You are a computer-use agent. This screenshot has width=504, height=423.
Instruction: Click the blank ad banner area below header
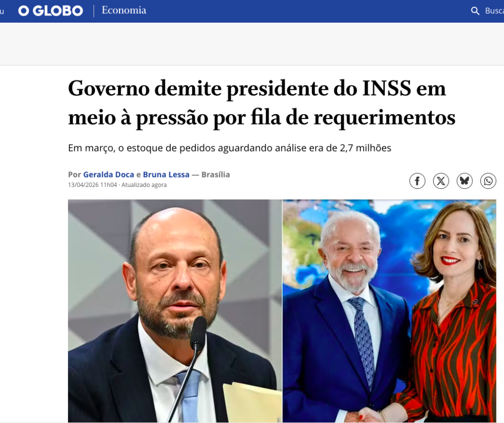tap(252, 44)
